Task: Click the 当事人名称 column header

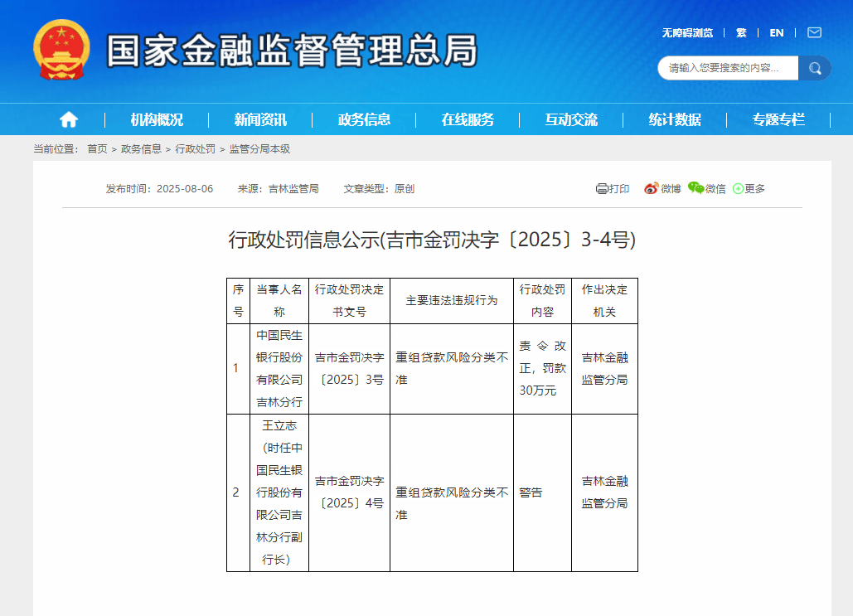Action: (x=279, y=301)
